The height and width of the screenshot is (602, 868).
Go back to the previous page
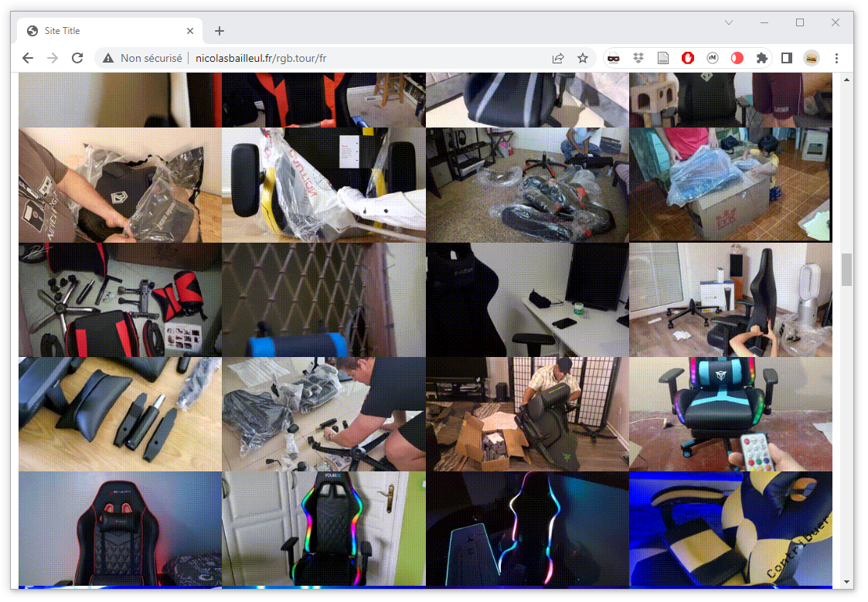[28, 58]
